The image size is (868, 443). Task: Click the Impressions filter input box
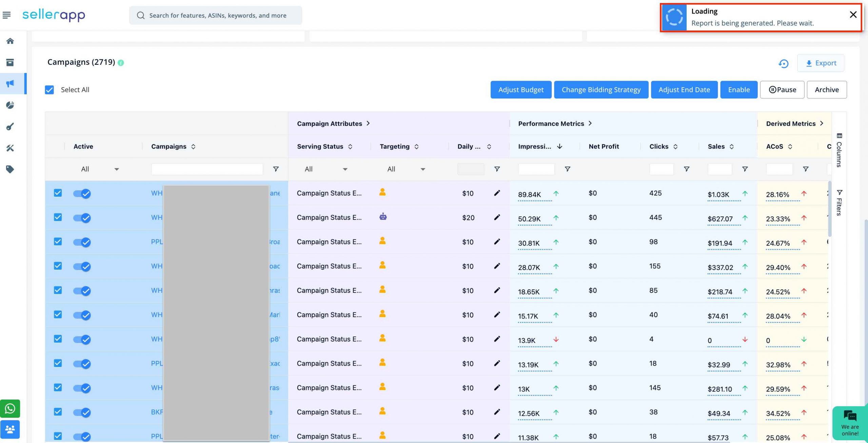coord(536,169)
